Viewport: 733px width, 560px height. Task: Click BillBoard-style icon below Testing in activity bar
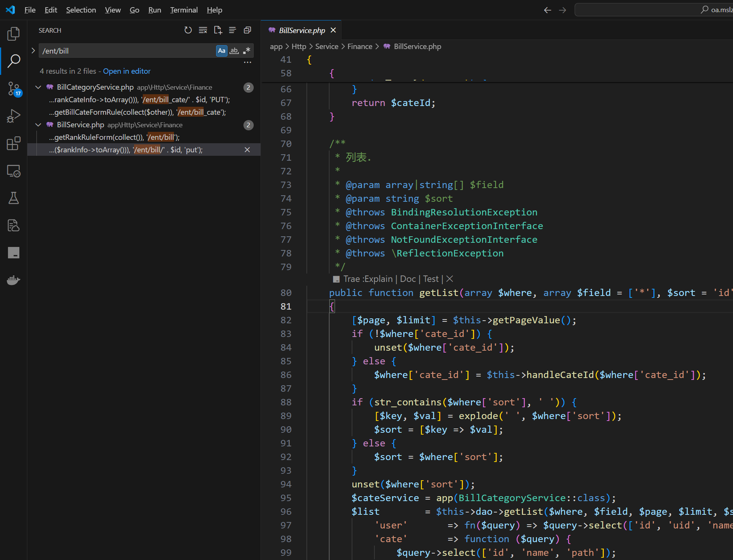(13, 226)
